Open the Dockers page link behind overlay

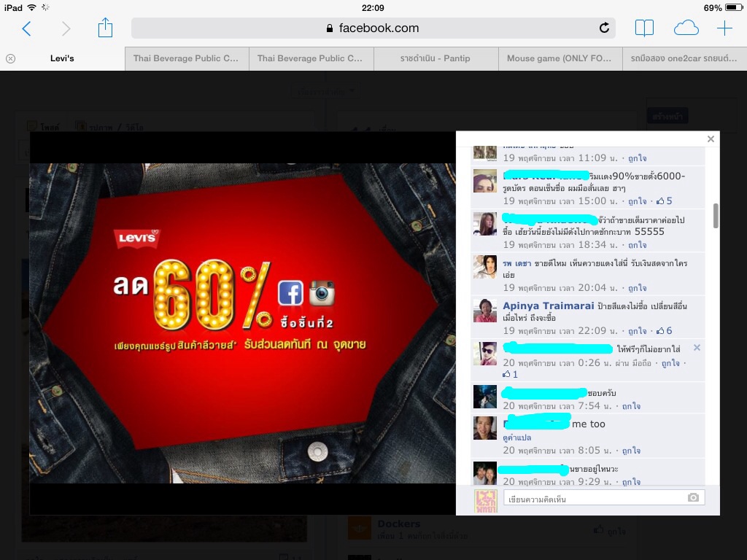399,524
